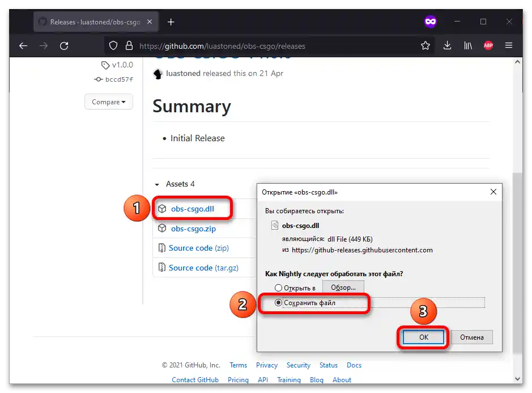Click the padlock site information icon
This screenshot has width=532, height=393.
pos(129,45)
